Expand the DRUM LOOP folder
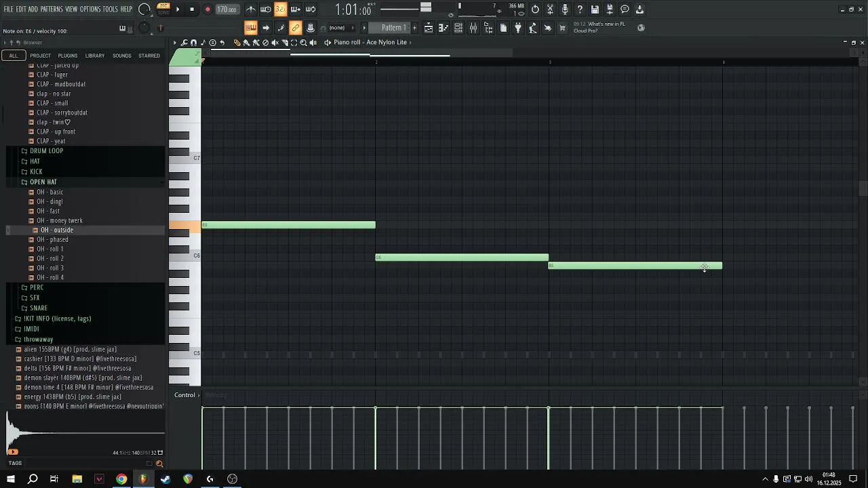Viewport: 868px width, 488px height. (x=46, y=150)
